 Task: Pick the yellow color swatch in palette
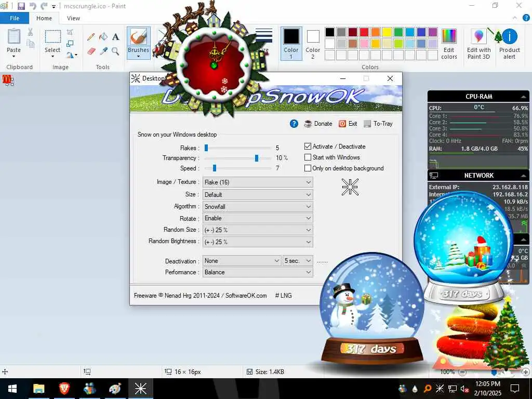coord(387,32)
